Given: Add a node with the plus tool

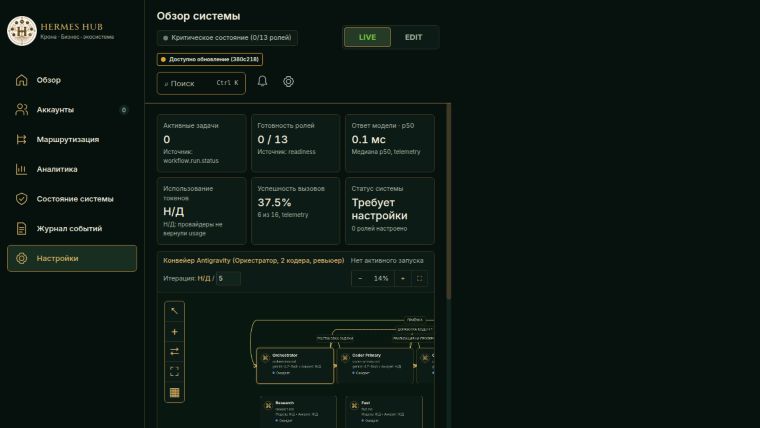Looking at the screenshot, I should coord(174,332).
